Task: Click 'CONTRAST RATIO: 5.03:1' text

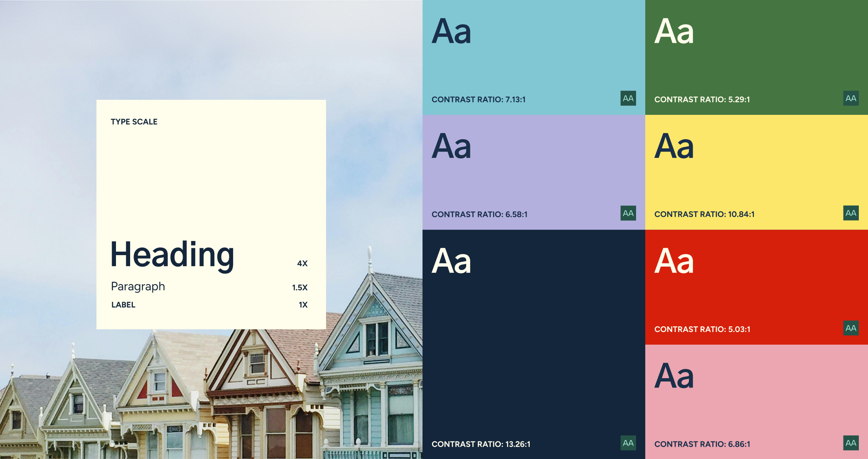Action: tap(702, 329)
